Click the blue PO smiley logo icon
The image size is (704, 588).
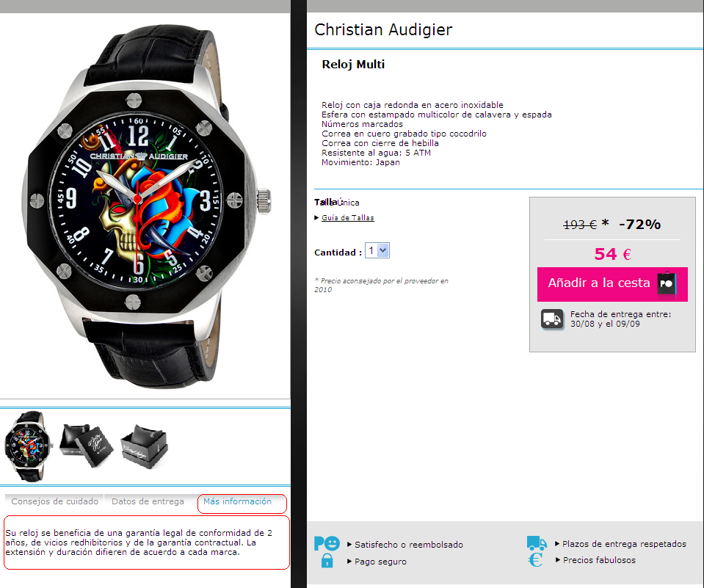point(327,543)
